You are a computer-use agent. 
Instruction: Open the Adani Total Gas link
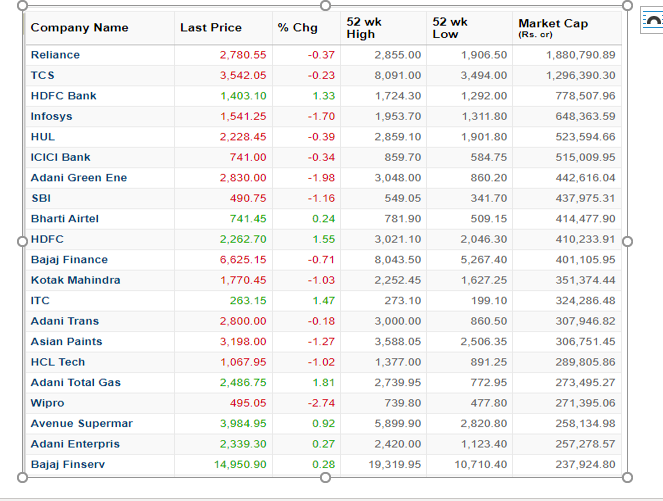(76, 383)
